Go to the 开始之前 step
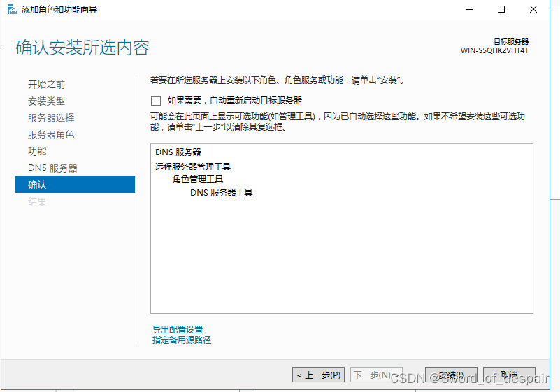 [x=47, y=85]
